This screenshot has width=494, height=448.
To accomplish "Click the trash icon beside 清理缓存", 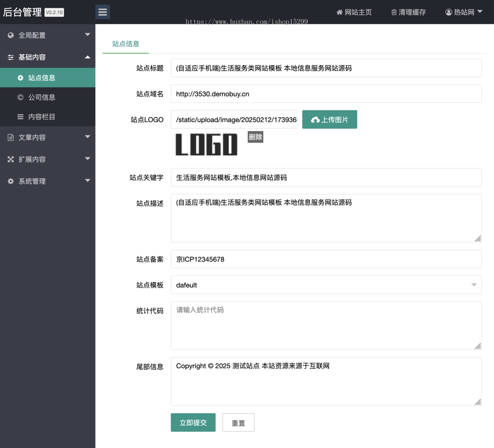I will click(x=394, y=12).
